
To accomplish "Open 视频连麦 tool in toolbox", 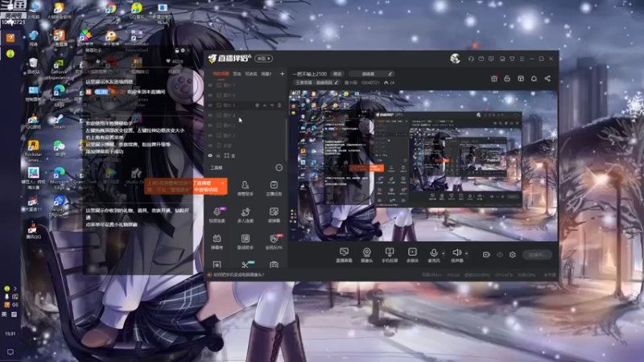I will (x=217, y=215).
